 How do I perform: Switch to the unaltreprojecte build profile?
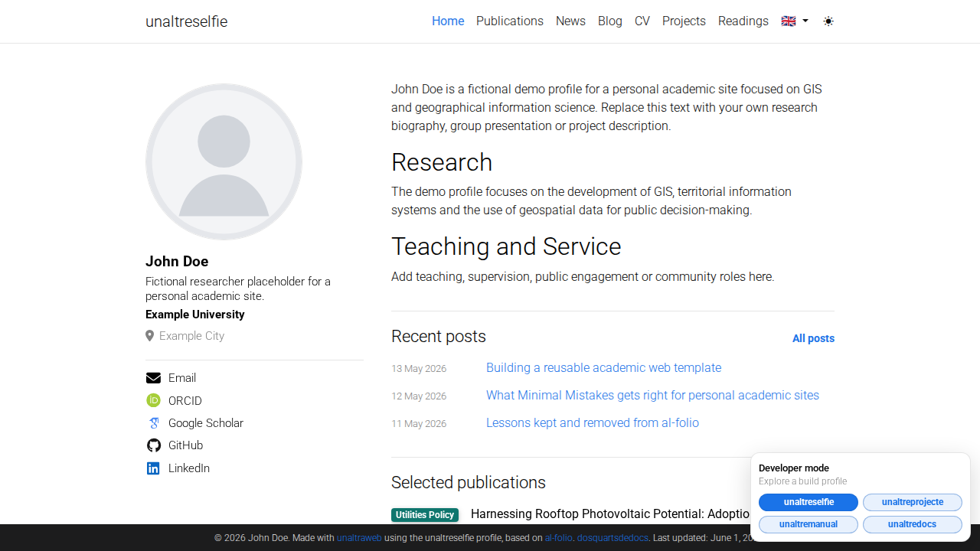pyautogui.click(x=913, y=502)
